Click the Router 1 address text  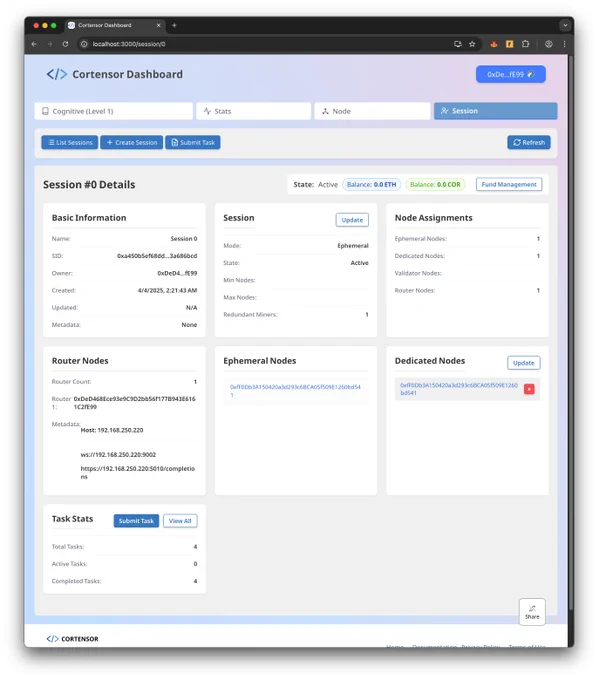(x=134, y=402)
